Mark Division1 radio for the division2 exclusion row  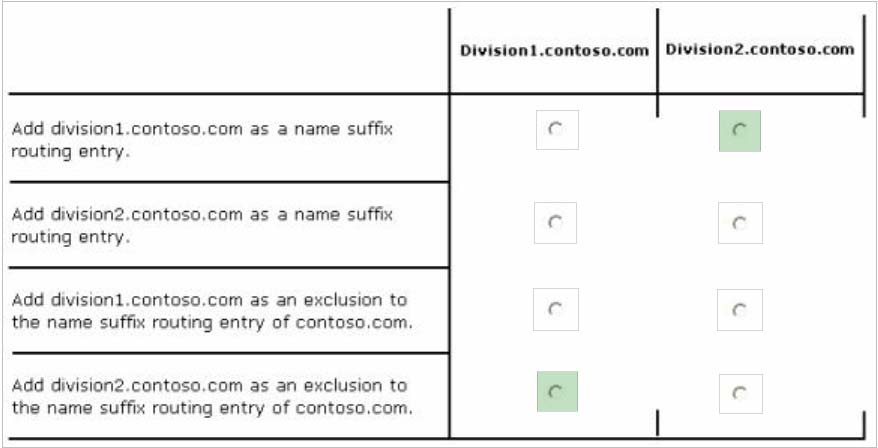click(556, 391)
